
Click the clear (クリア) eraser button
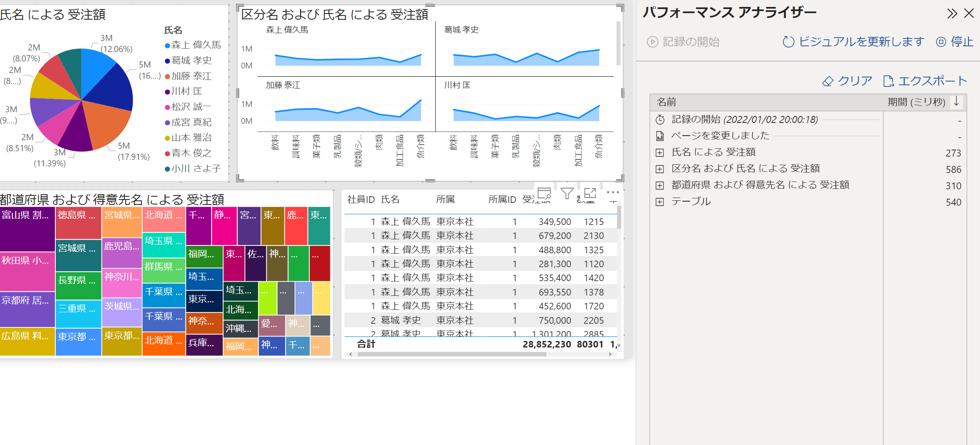point(847,81)
